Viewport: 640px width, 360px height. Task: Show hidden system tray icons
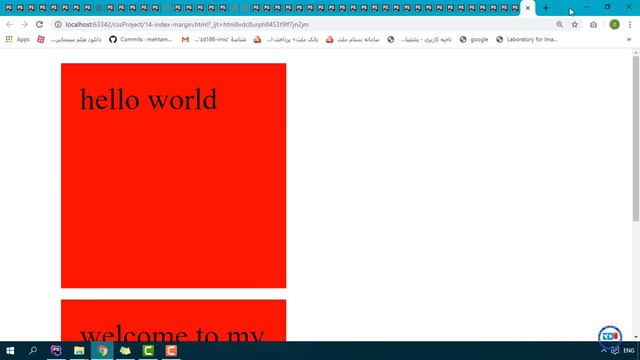(x=604, y=351)
